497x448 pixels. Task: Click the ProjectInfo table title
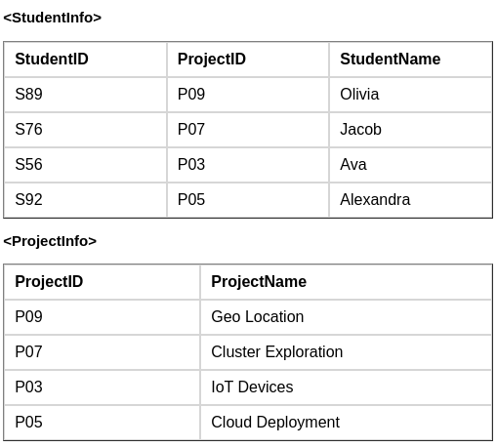pos(50,241)
